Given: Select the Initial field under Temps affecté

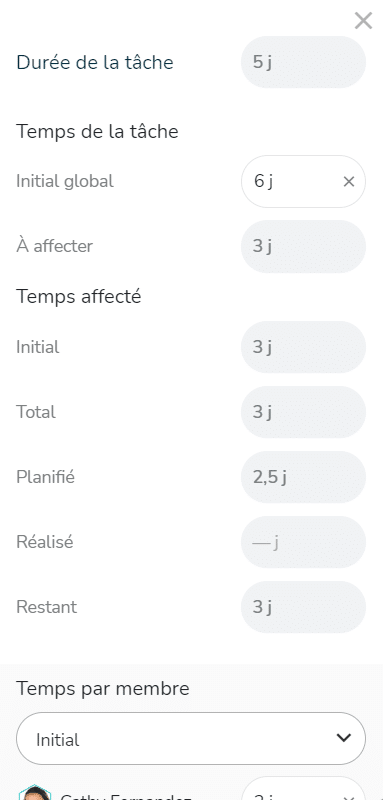Looking at the screenshot, I should point(303,347).
